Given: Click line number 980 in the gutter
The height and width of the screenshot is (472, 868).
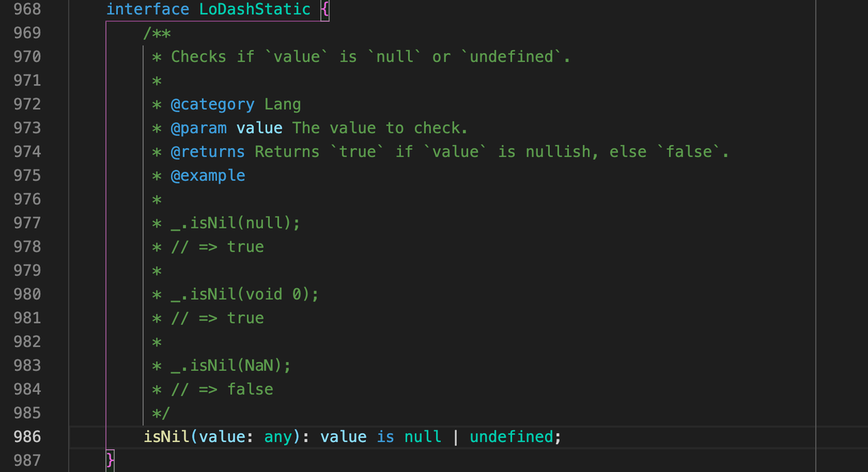Looking at the screenshot, I should 27,294.
